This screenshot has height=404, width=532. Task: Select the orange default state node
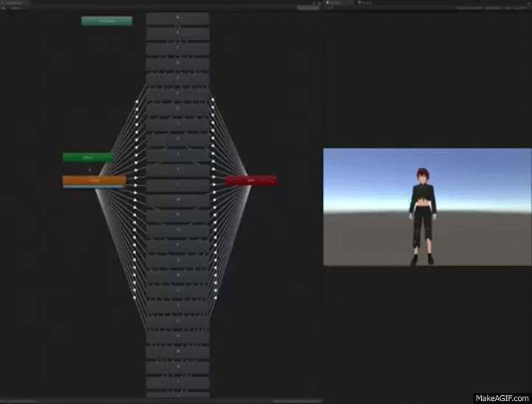pyautogui.click(x=94, y=179)
